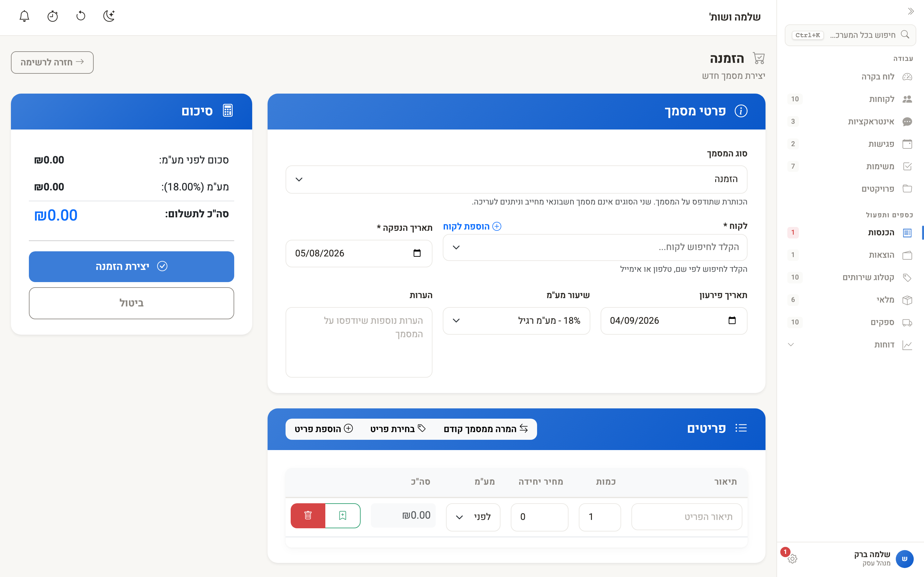Click the תיאור הפריט input field
The image size is (924, 577).
point(687,517)
